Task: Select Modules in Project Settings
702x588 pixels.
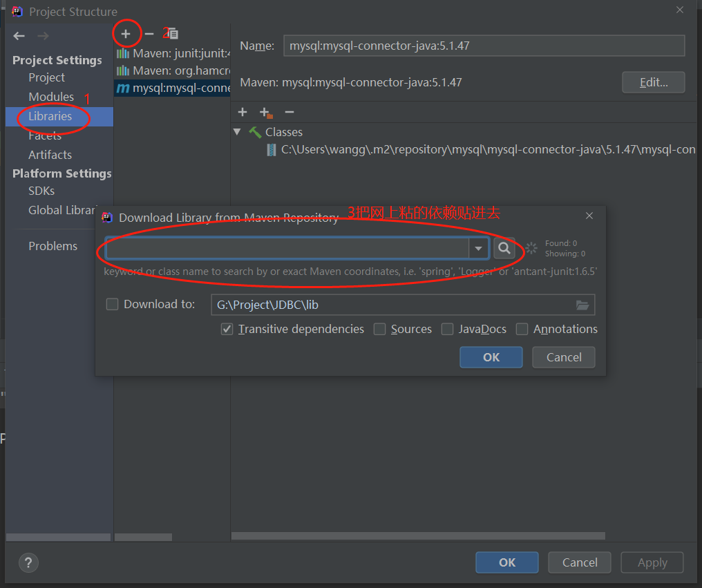Action: 51,97
